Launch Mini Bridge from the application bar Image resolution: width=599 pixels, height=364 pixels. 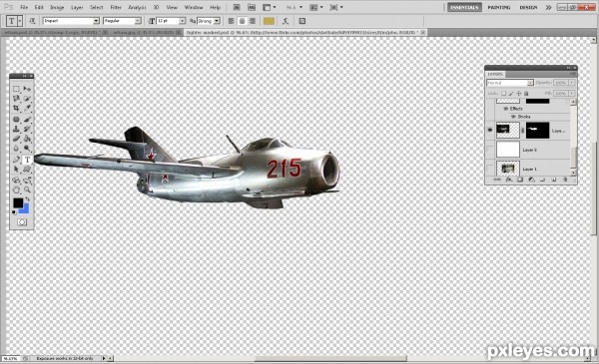[x=252, y=7]
